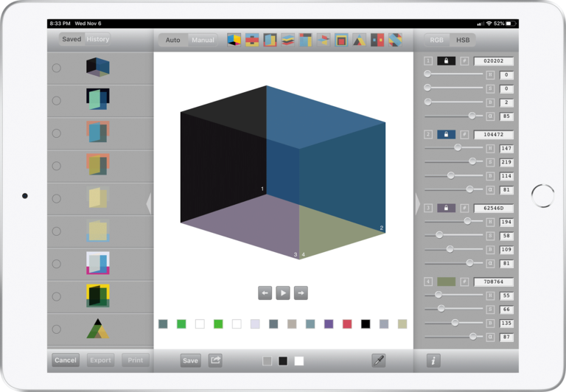The image size is (566, 392).
Task: Select the horizontal bands template icon
Action: (x=252, y=40)
